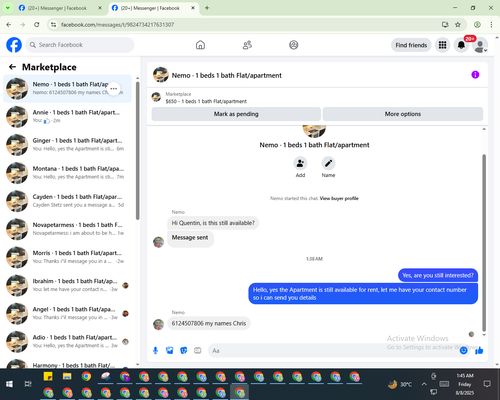Open the Ginger conversation
This screenshot has height=400, width=500.
(x=67, y=145)
